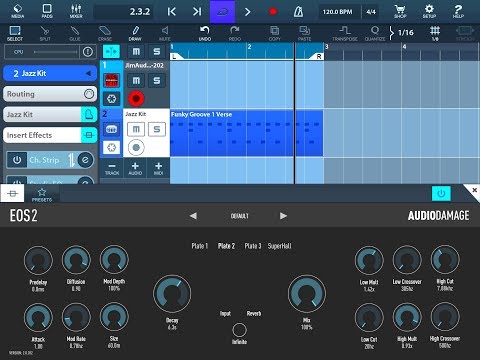Screen dimensions: 480x360
Task: Solo all tracks with global S
Action: point(157,52)
